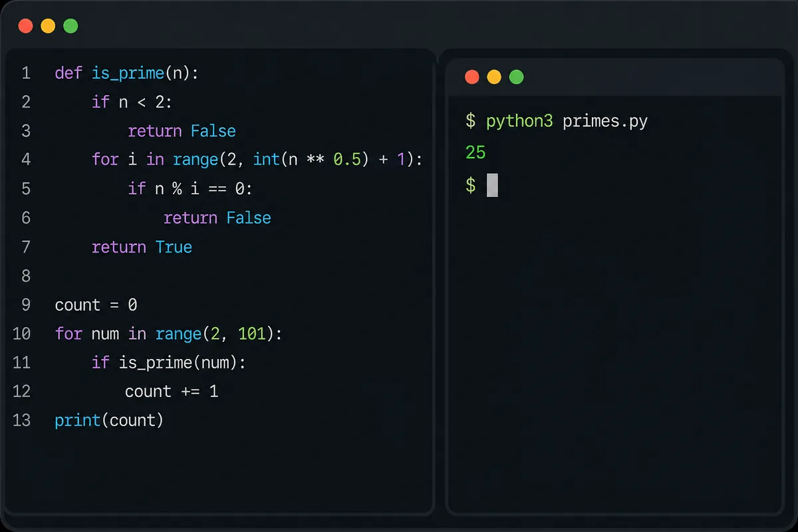Click 'if n < 2:' statement

point(132,102)
